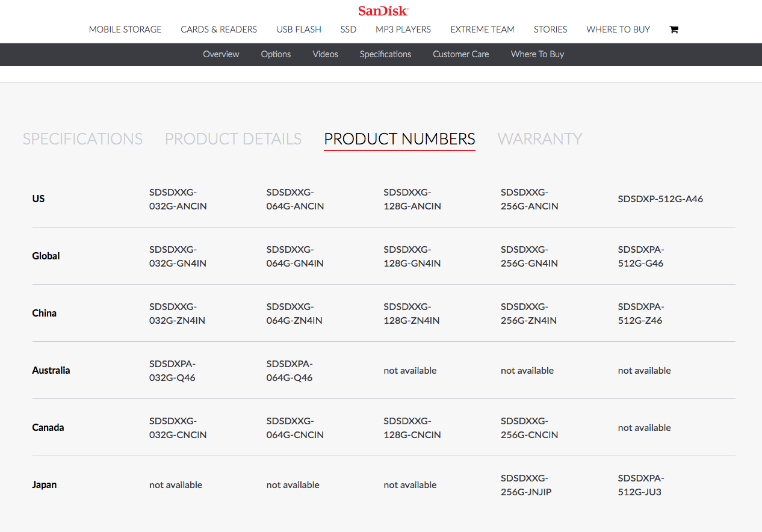Viewport: 762px width, 532px height.
Task: Select product number SDSDXXG-256G-ZN4IN
Action: point(529,314)
